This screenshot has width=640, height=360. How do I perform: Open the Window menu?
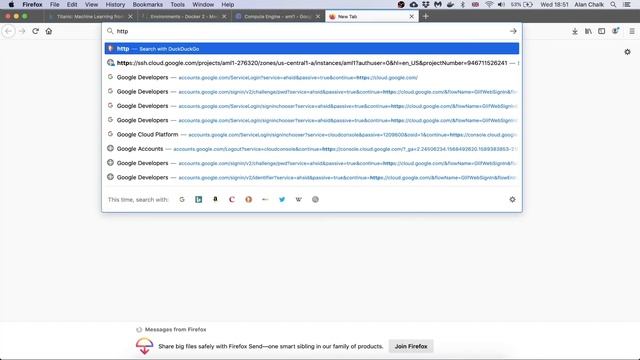tap(203, 4)
